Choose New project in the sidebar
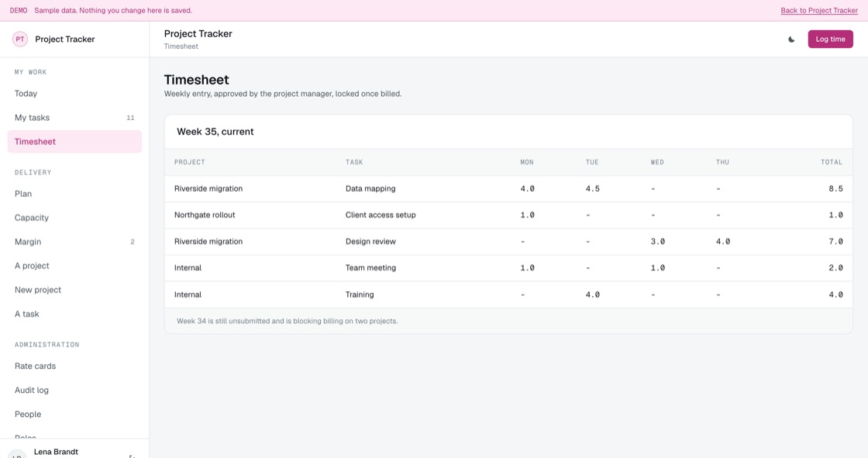The height and width of the screenshot is (458, 868). coord(74,290)
